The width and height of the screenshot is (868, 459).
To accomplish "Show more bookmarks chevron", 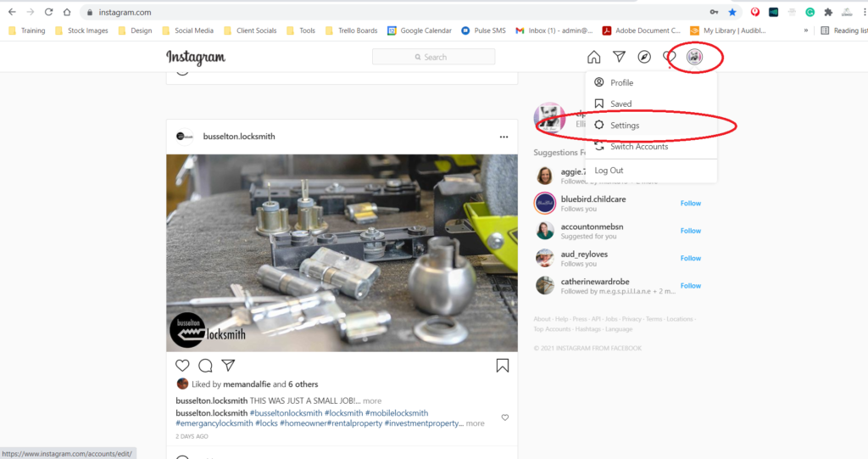I will [806, 31].
